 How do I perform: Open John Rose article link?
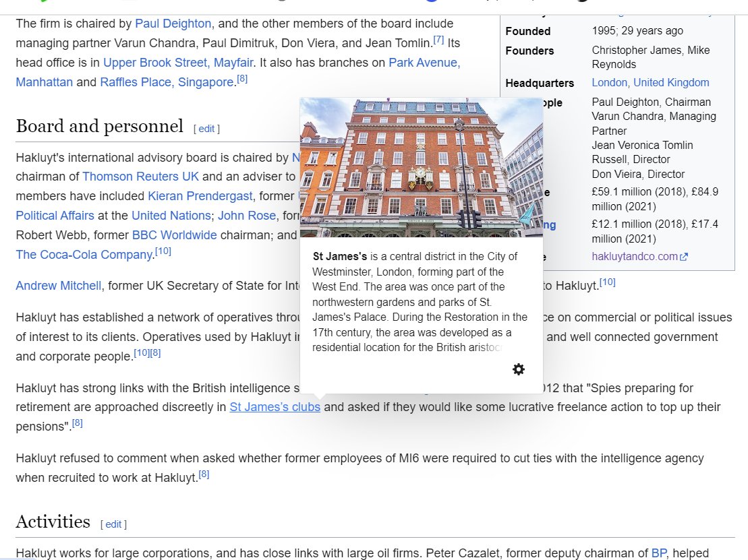click(247, 216)
